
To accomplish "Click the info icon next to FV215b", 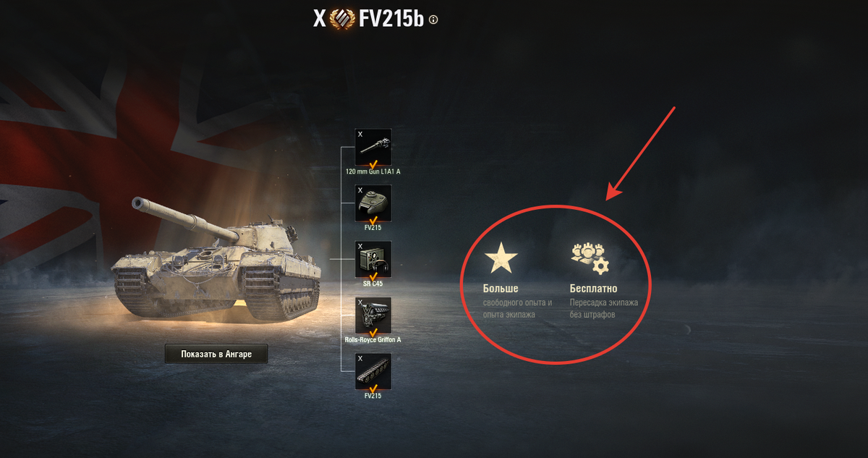I will [433, 20].
